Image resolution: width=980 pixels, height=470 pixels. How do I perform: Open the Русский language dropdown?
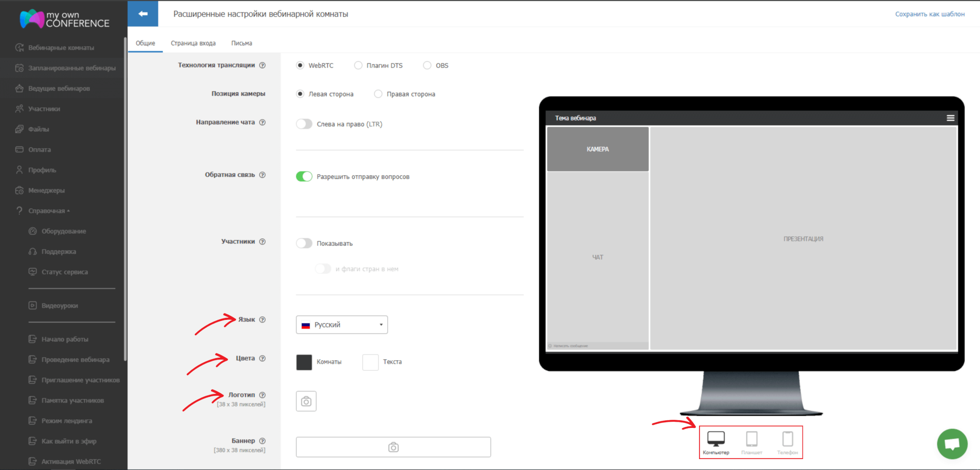tap(342, 325)
